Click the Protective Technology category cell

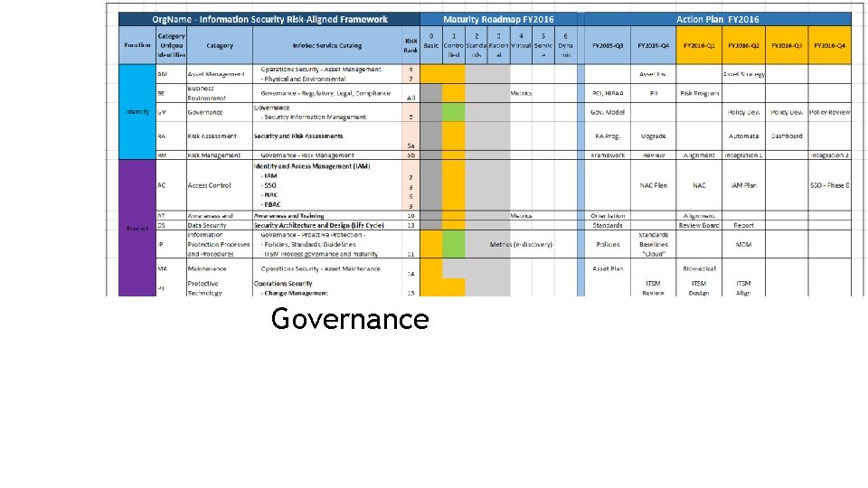click(x=219, y=288)
